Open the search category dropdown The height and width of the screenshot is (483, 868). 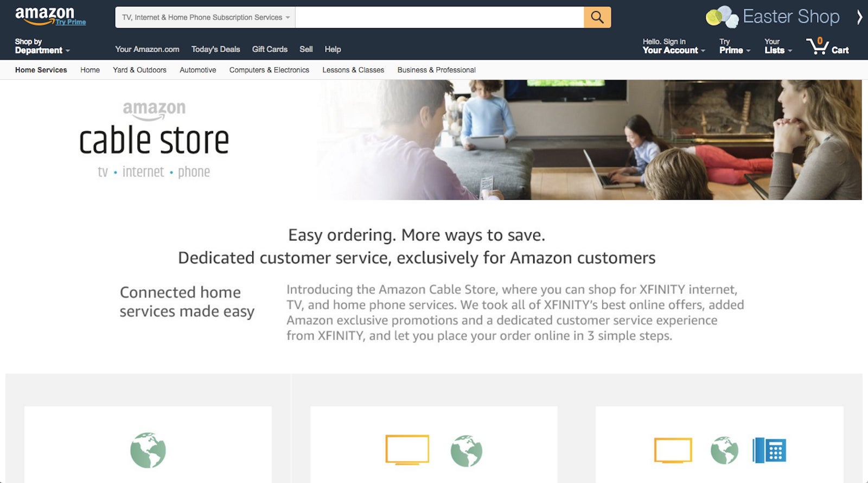205,17
